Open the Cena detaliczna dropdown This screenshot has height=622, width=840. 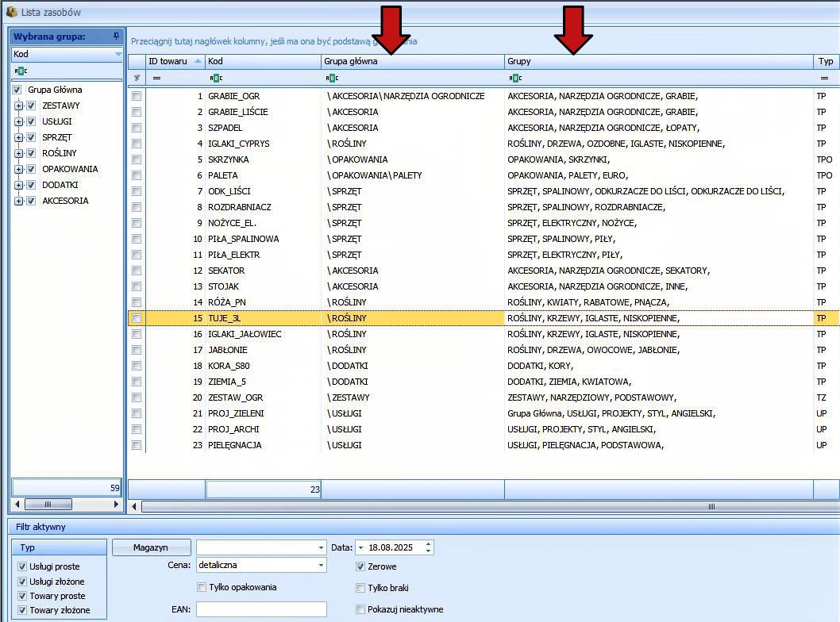pyautogui.click(x=321, y=565)
